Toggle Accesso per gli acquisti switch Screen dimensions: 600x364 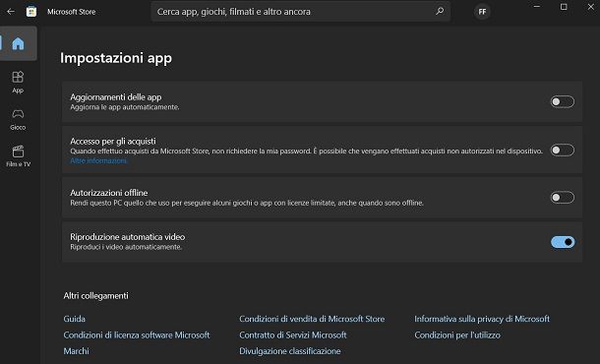pos(562,151)
